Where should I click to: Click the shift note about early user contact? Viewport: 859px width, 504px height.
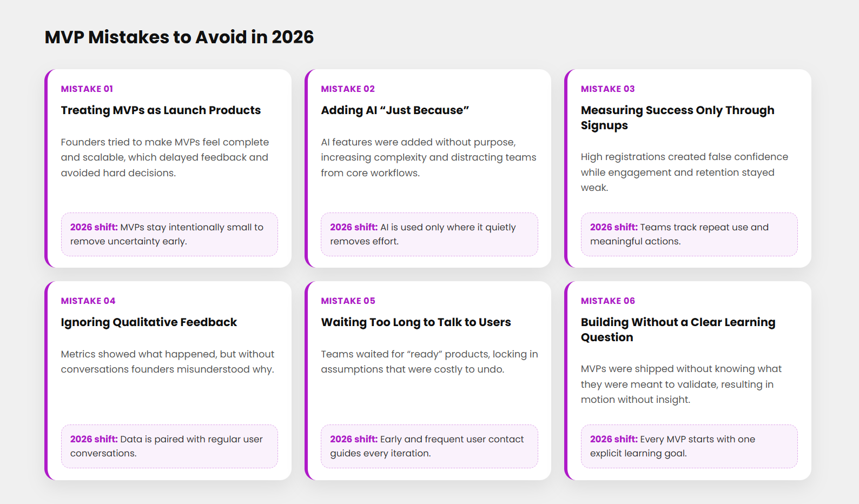pos(429,446)
